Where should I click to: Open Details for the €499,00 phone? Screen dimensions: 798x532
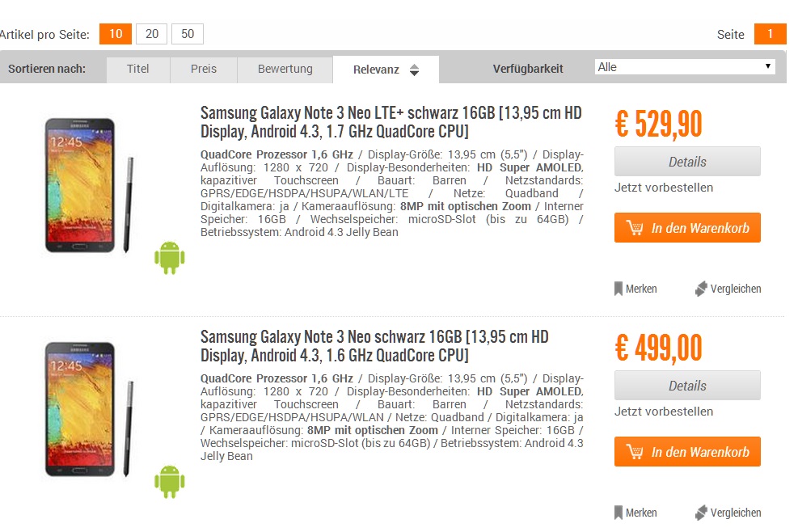pos(687,386)
